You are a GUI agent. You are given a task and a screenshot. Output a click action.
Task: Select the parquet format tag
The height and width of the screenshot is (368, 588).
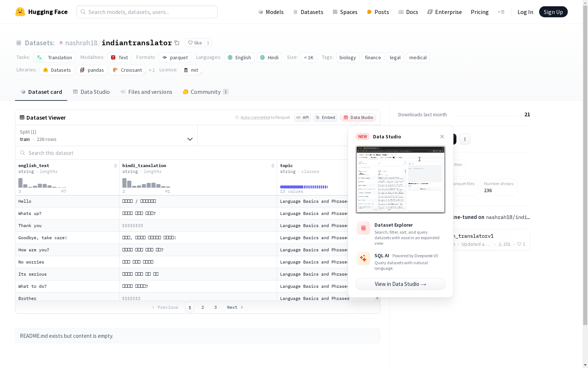click(175, 57)
